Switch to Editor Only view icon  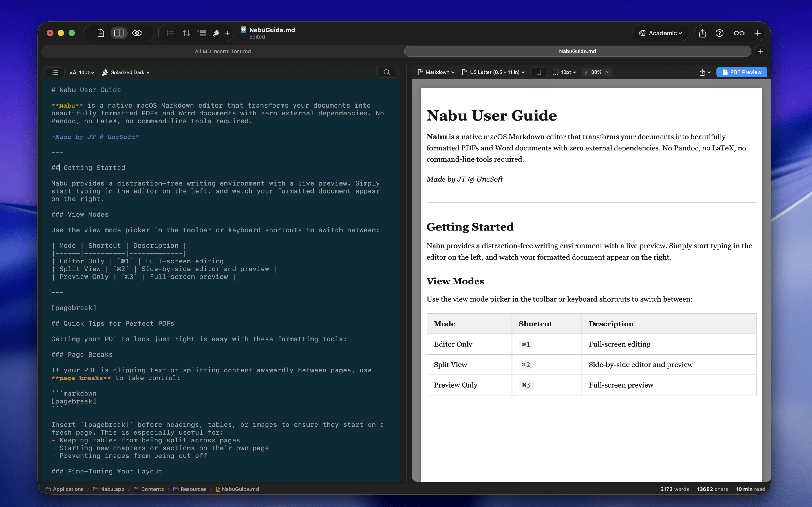101,33
